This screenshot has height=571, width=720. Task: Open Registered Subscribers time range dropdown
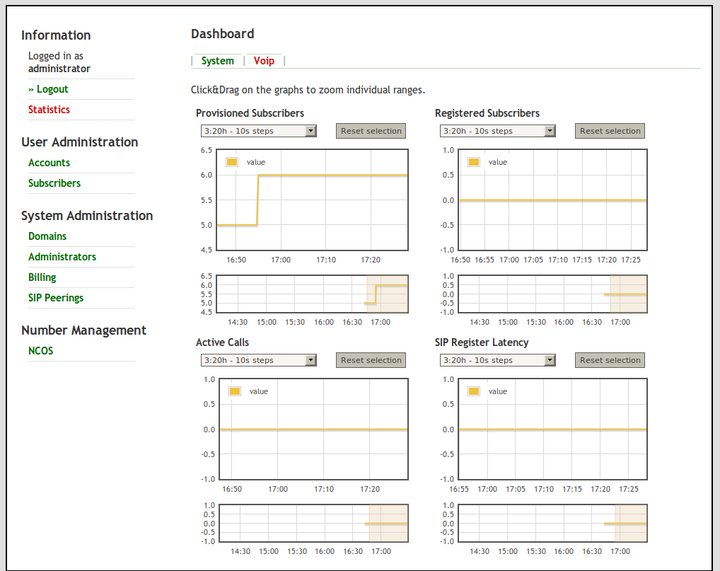tap(496, 131)
